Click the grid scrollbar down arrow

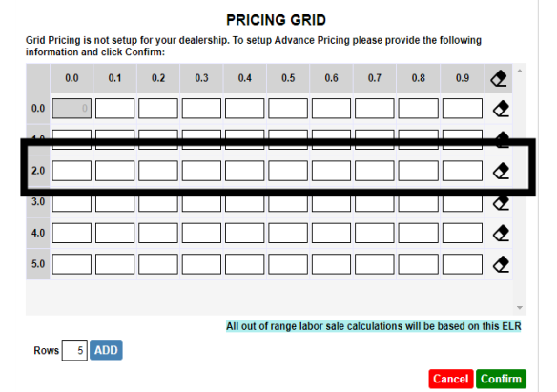520,308
